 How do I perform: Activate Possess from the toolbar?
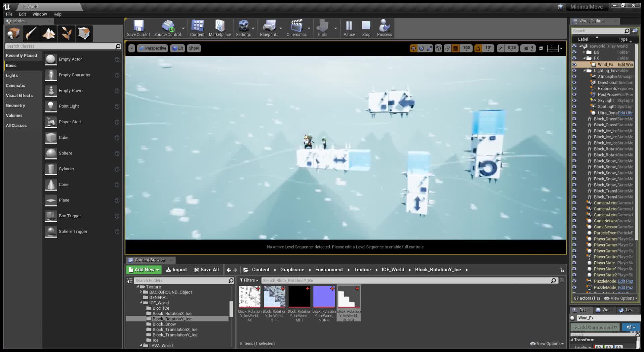point(384,28)
